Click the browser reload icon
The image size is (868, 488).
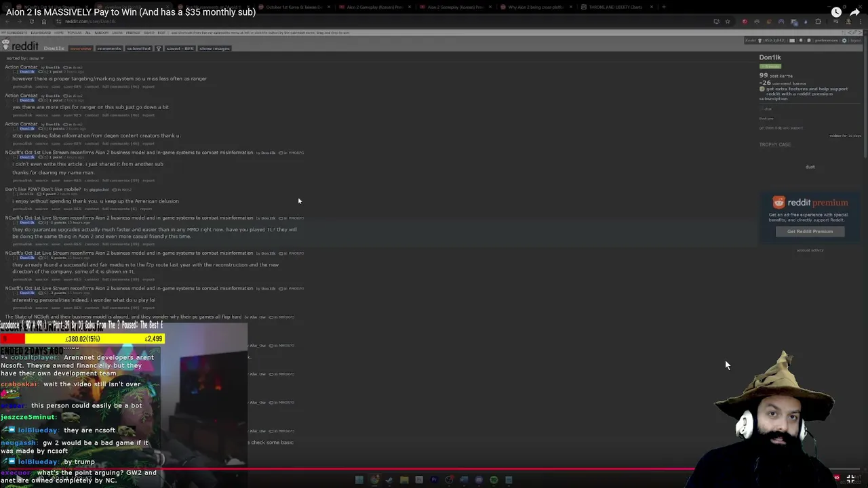(x=32, y=22)
